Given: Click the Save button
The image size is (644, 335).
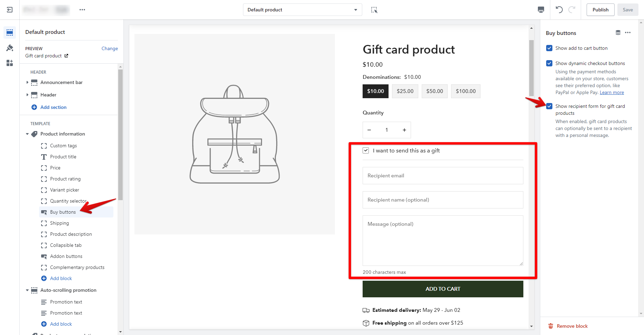Looking at the screenshot, I should (x=628, y=10).
